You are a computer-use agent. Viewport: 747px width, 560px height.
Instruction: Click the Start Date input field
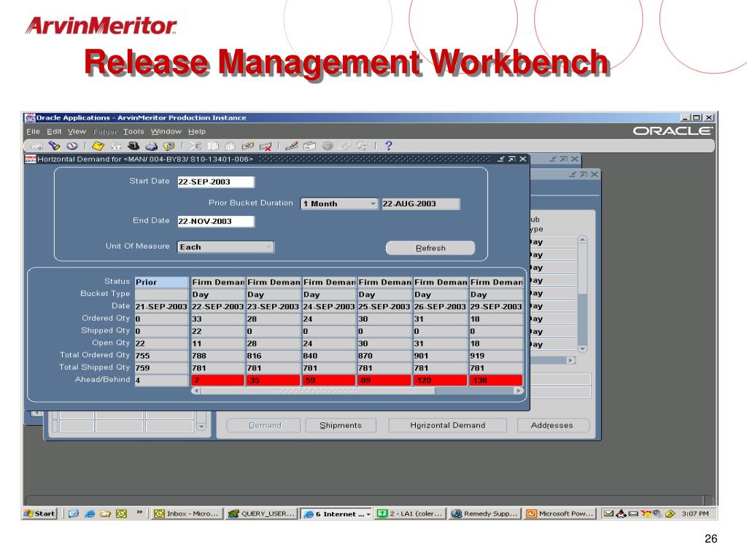tap(216, 182)
